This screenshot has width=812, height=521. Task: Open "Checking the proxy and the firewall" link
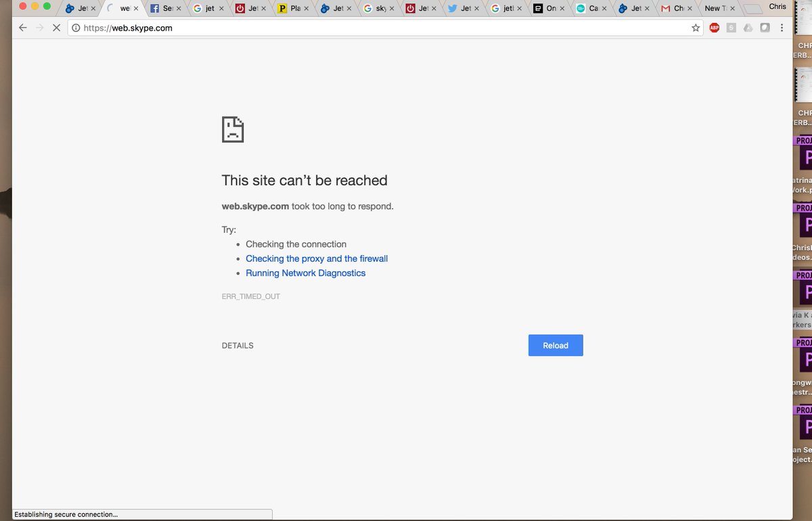click(x=317, y=258)
